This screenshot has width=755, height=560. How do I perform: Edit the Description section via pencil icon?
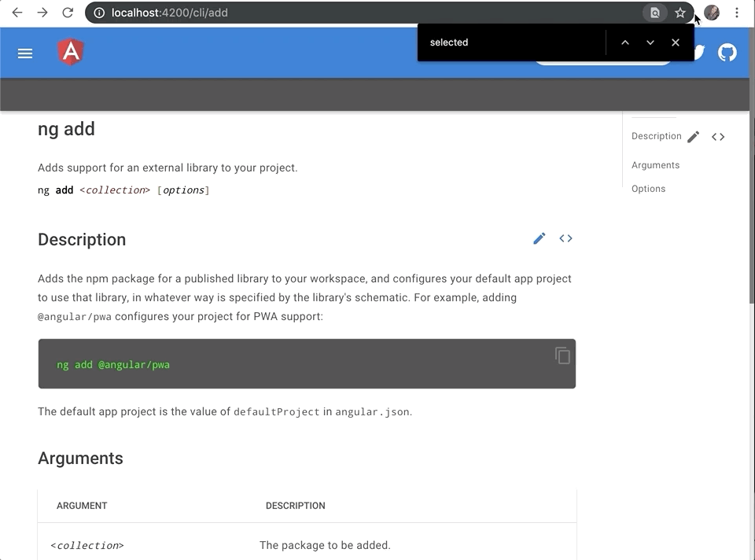[539, 238]
